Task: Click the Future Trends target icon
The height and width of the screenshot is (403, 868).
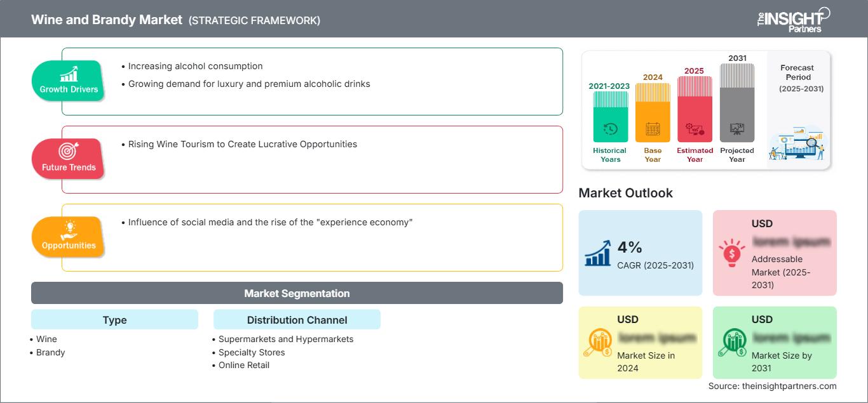Action: pos(69,151)
